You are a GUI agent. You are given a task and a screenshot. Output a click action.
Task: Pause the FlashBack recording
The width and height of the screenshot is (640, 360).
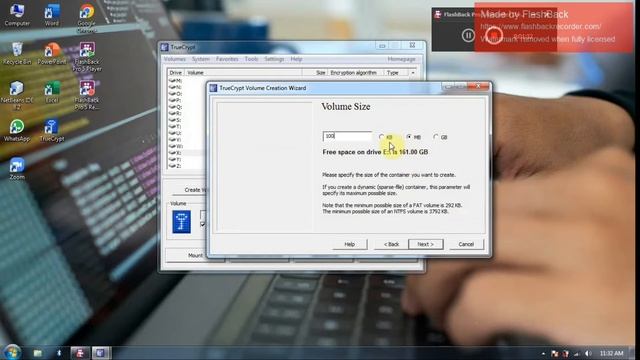pyautogui.click(x=468, y=36)
